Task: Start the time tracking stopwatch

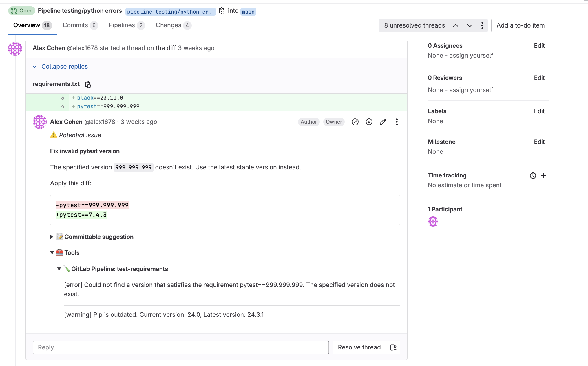Action: pos(533,175)
